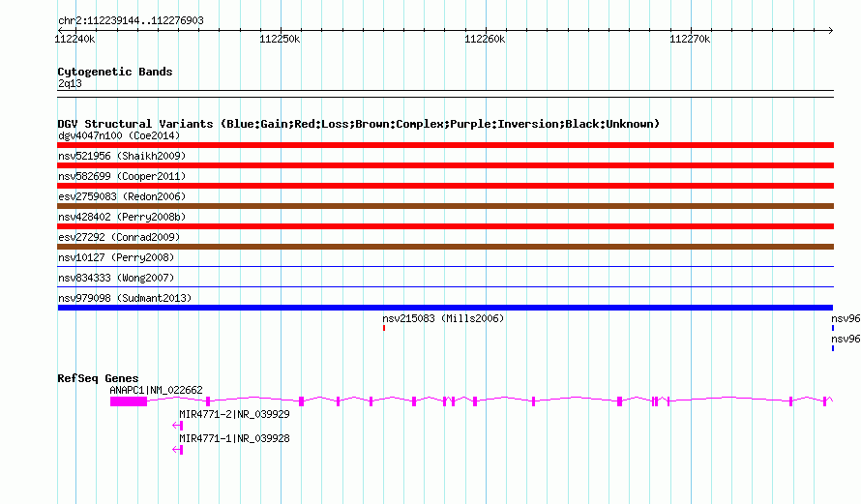Image resolution: width=861 pixels, height=504 pixels.
Task: Click the 2q13 cytogenetic band label
Action: coord(70,83)
